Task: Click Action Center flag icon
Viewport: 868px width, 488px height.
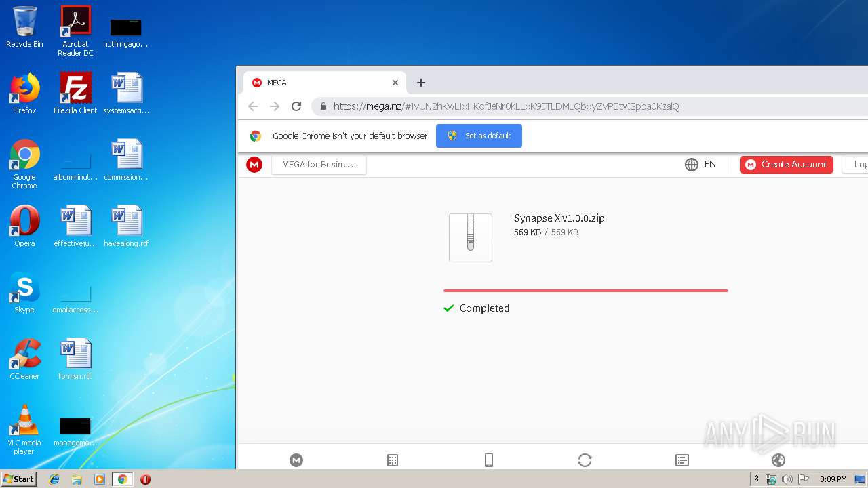Action: click(804, 479)
